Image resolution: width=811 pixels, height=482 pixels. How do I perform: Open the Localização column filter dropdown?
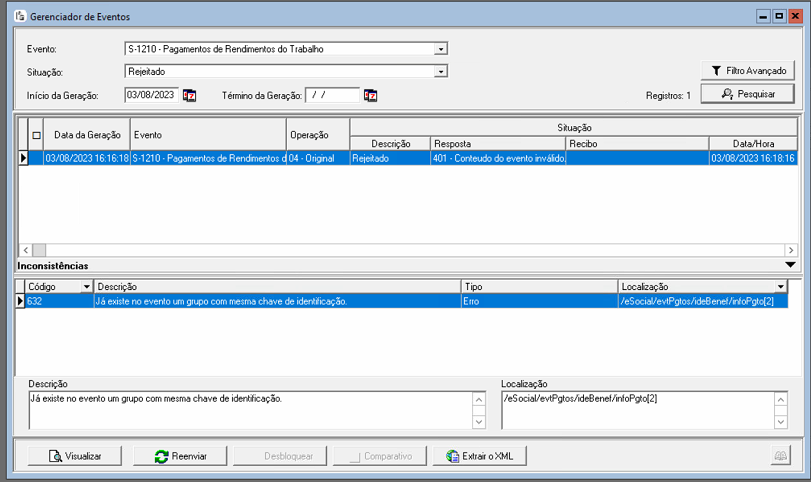coord(780,287)
